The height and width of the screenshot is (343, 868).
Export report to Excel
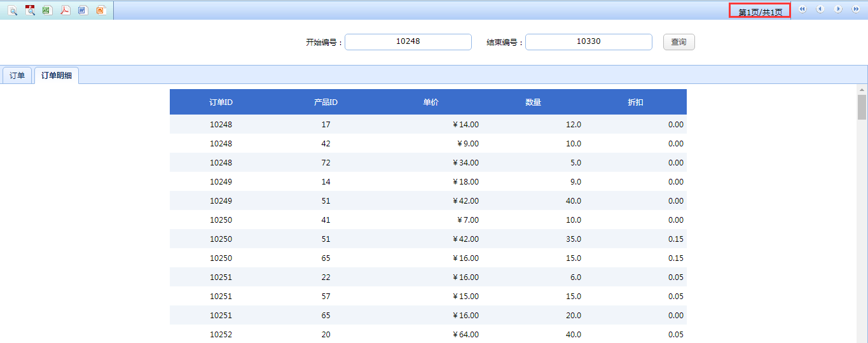point(47,10)
